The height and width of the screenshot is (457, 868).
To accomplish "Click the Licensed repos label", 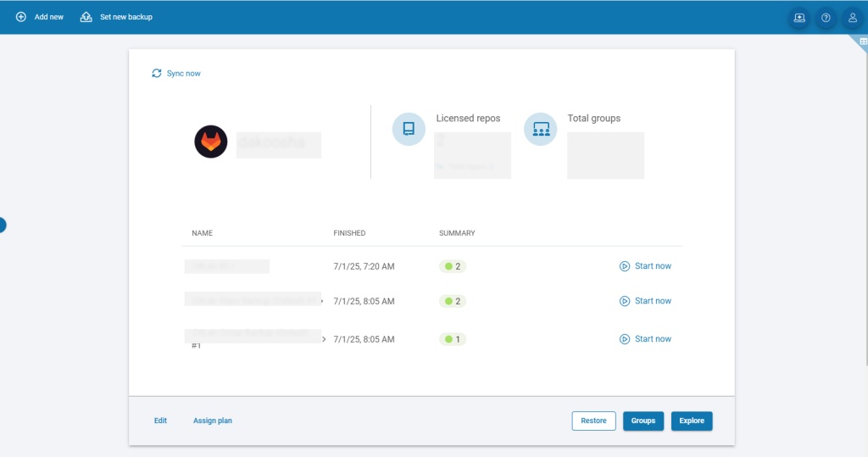I will point(468,118).
